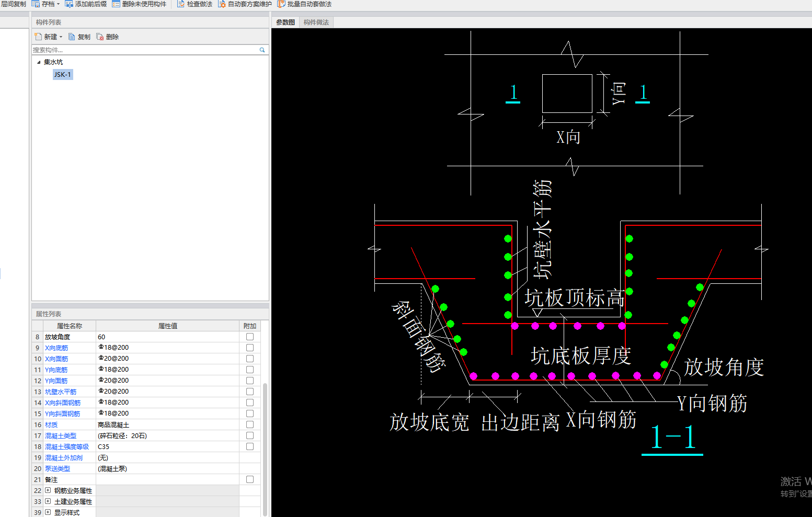Toggle 附加 checkbox for 备注
Screen dimensions: 812x517
[x=250, y=480]
